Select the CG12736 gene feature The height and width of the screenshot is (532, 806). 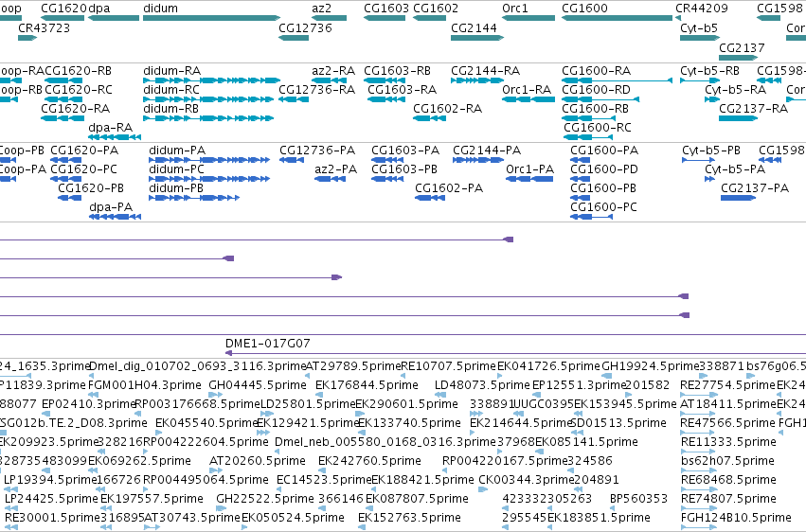click(294, 38)
